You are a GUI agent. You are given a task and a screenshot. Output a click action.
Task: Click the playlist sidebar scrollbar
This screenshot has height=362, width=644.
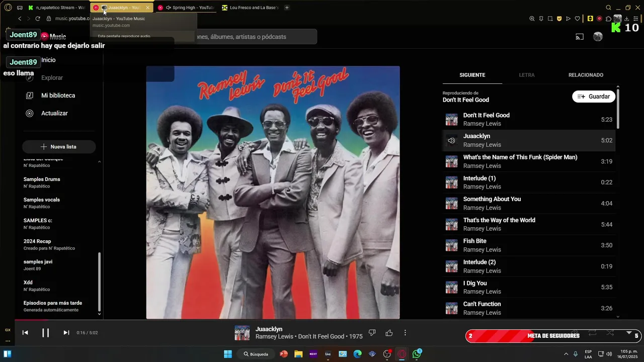[x=99, y=282]
